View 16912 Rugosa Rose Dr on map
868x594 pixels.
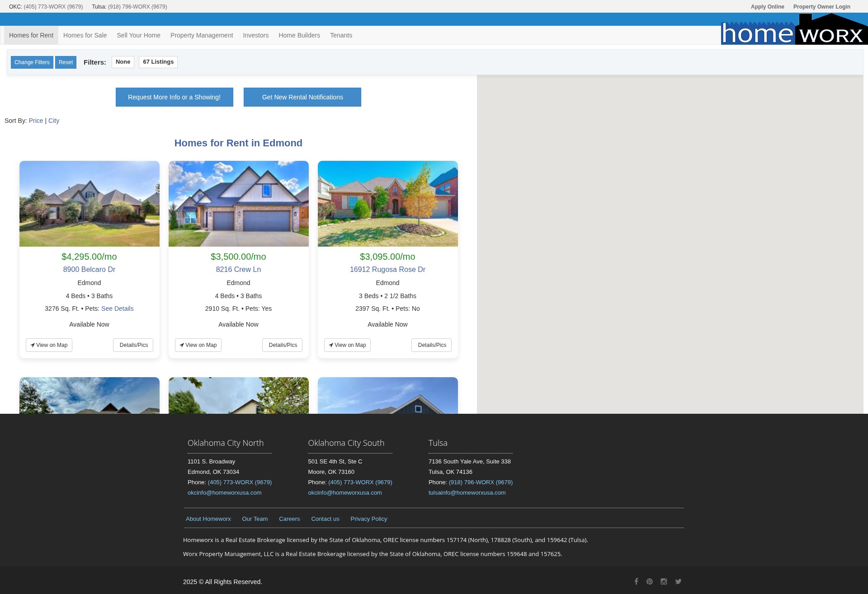(x=347, y=345)
